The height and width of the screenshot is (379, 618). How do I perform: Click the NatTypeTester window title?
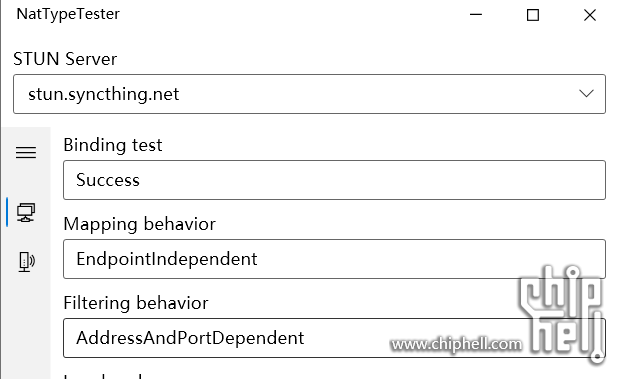coord(68,14)
